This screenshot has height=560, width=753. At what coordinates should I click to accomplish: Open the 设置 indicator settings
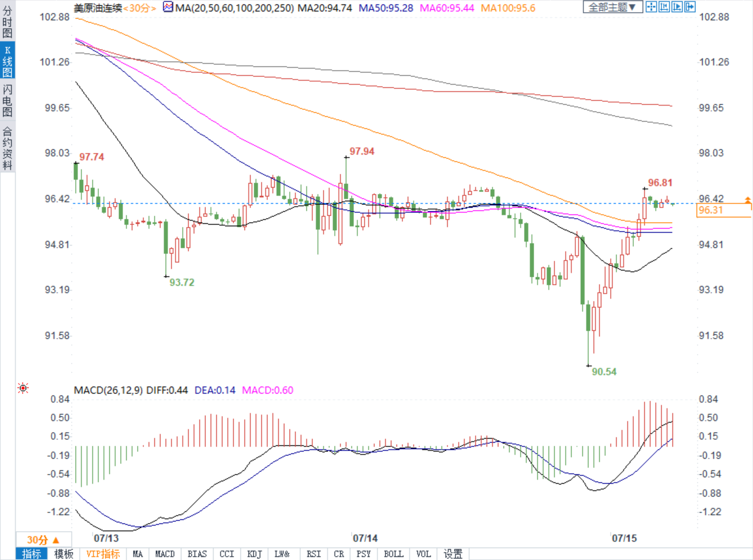pyautogui.click(x=453, y=554)
